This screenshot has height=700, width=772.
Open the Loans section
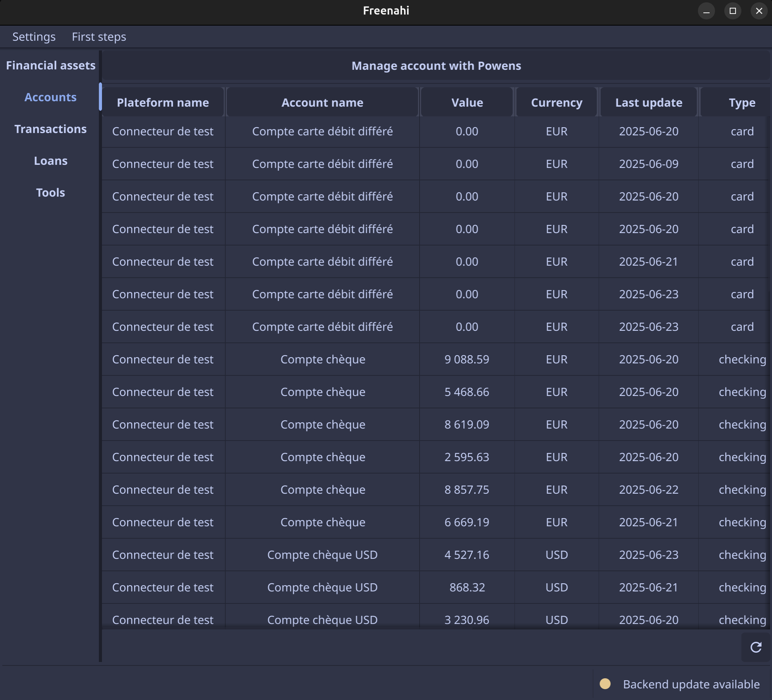coord(50,161)
